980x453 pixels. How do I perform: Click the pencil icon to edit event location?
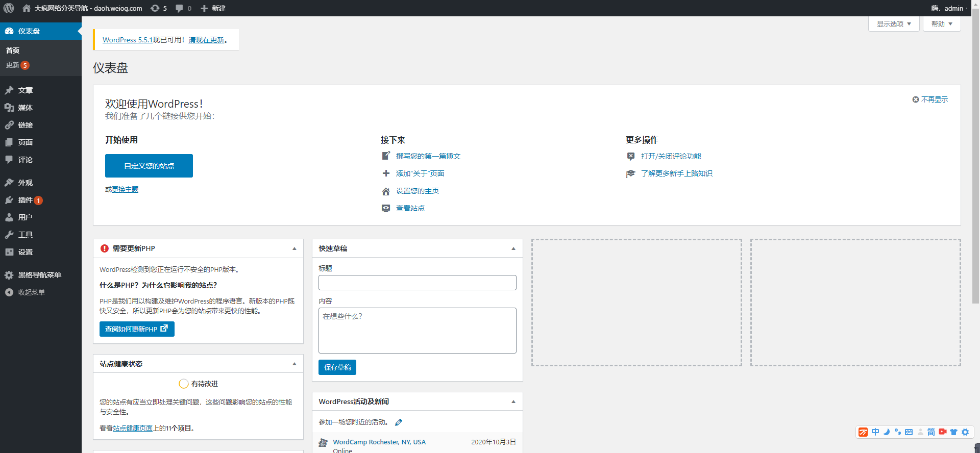[x=399, y=422]
